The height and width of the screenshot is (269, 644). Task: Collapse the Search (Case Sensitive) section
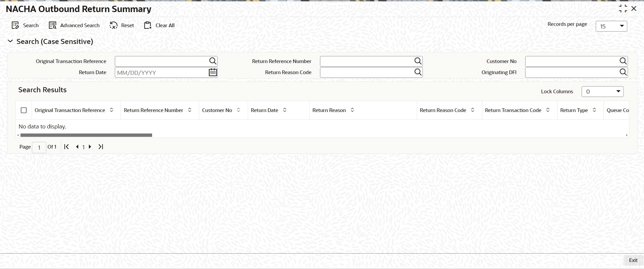(10, 41)
